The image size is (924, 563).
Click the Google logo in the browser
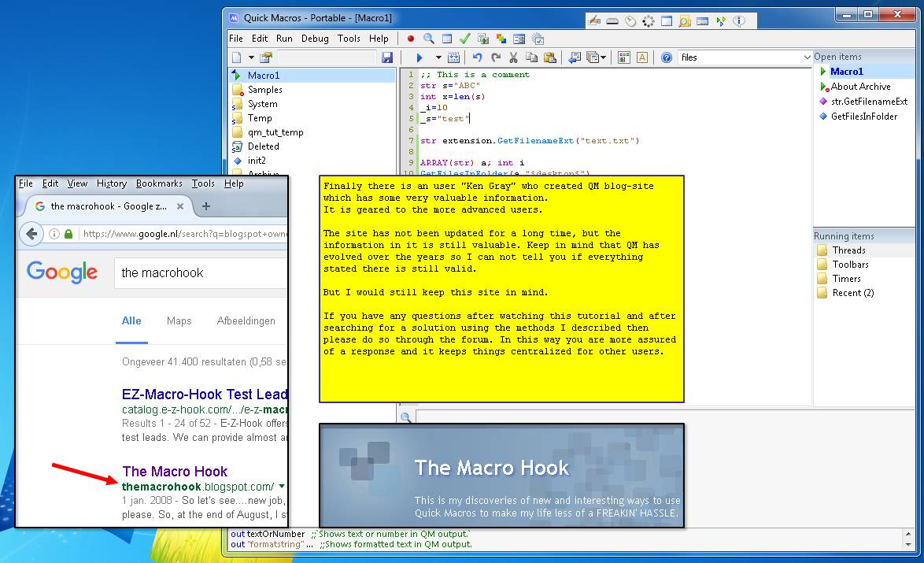click(62, 272)
